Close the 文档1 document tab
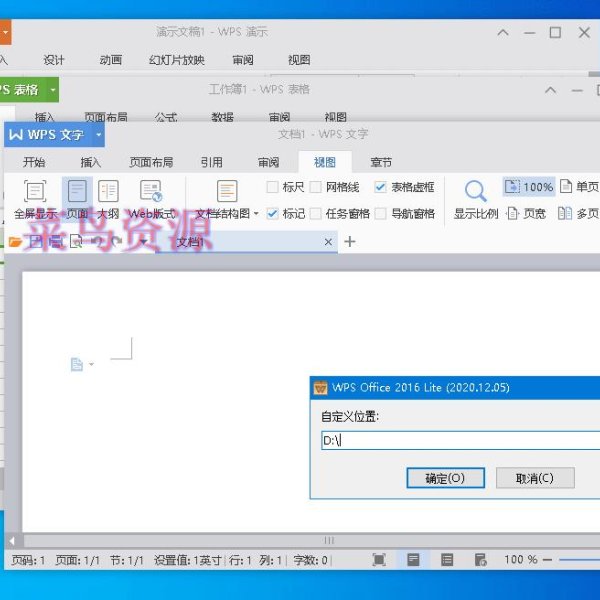This screenshot has width=600, height=600. pyautogui.click(x=328, y=242)
